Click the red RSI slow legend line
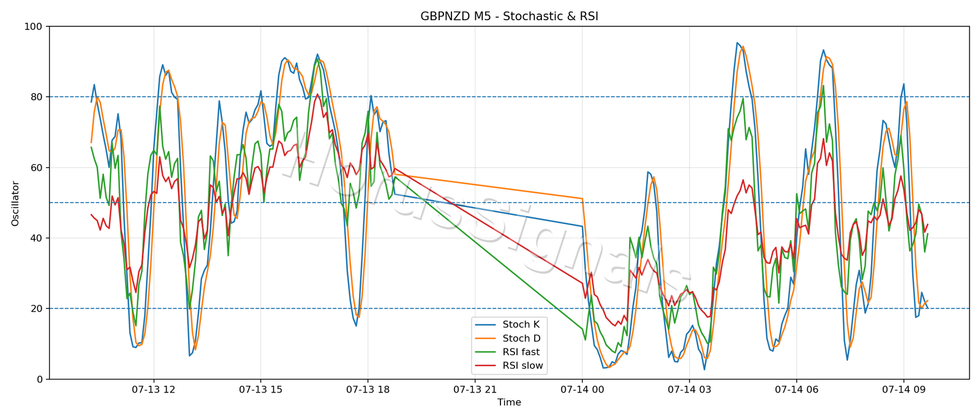This screenshot has height=420, width=980. (486, 366)
